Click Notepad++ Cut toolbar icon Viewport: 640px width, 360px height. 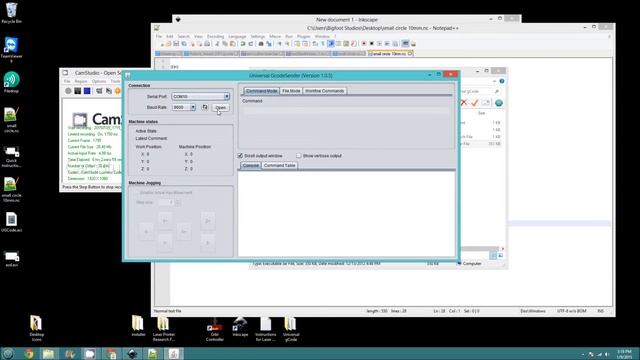(x=217, y=44)
